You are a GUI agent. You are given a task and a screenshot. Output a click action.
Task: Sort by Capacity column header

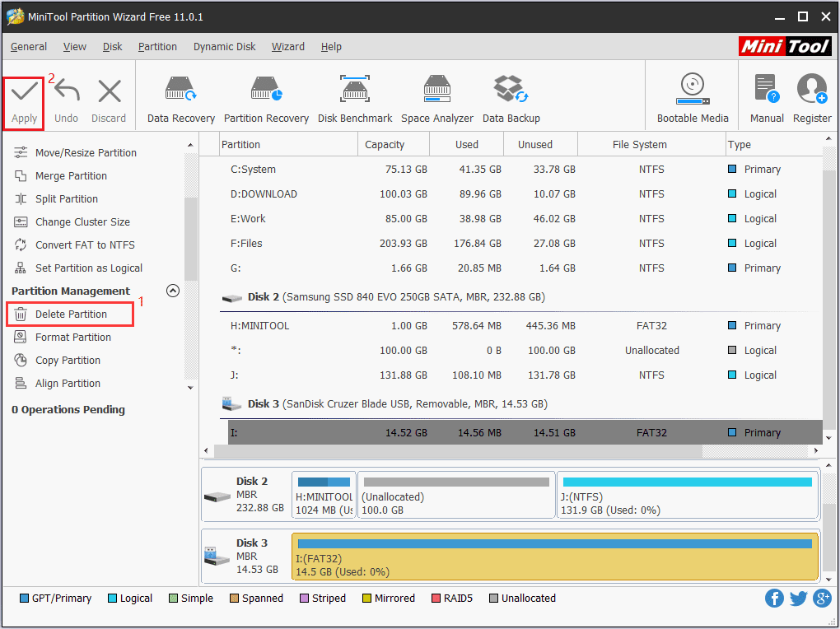click(393, 145)
